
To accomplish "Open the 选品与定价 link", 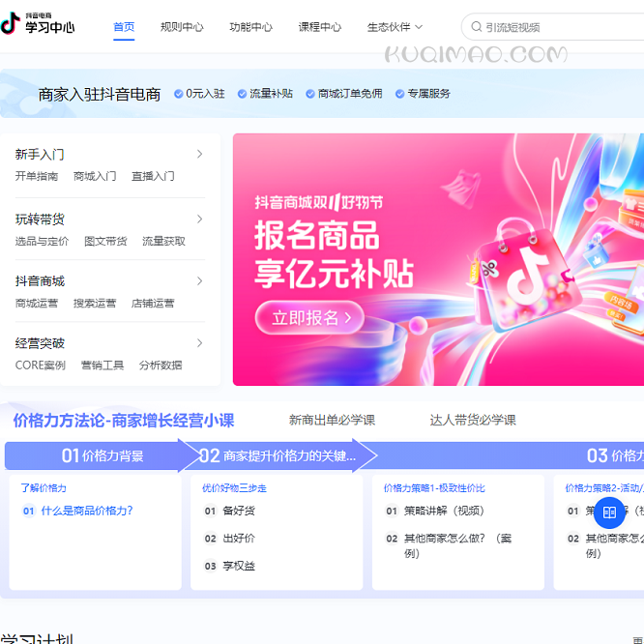I will click(x=42, y=241).
